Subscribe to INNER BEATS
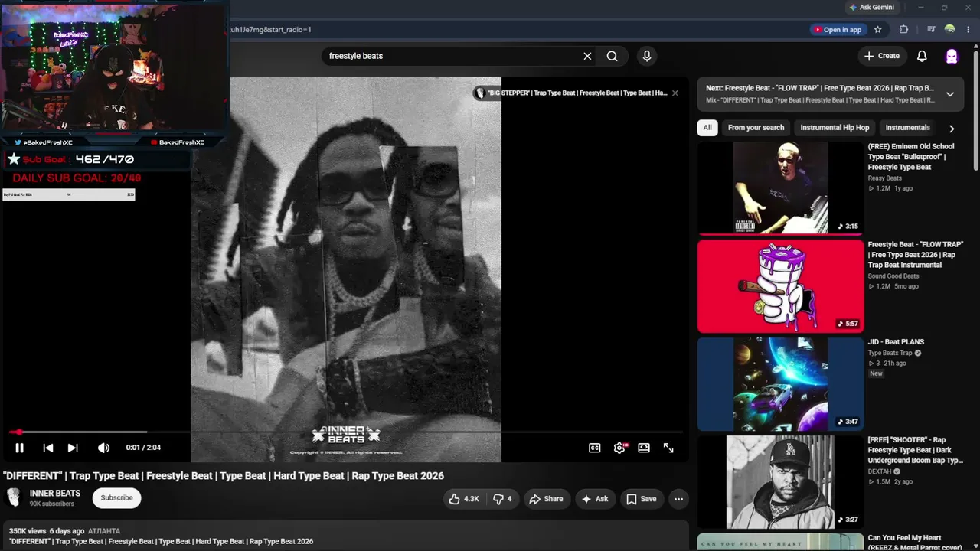Image resolution: width=980 pixels, height=551 pixels. pos(117,498)
